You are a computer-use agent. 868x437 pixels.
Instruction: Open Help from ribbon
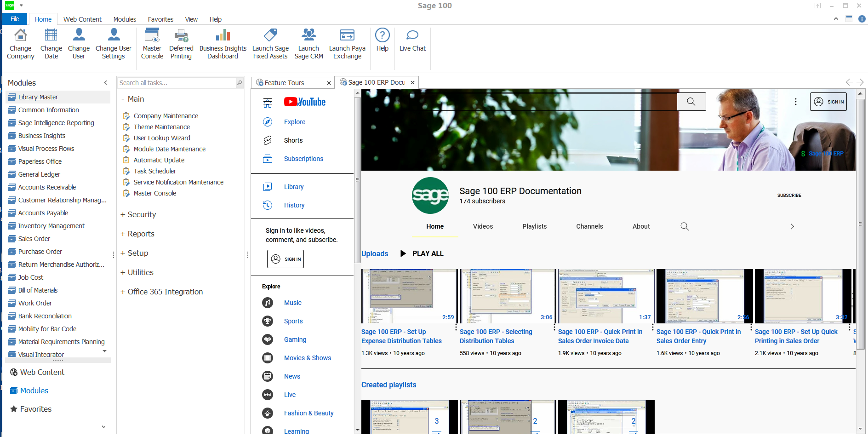[383, 40]
